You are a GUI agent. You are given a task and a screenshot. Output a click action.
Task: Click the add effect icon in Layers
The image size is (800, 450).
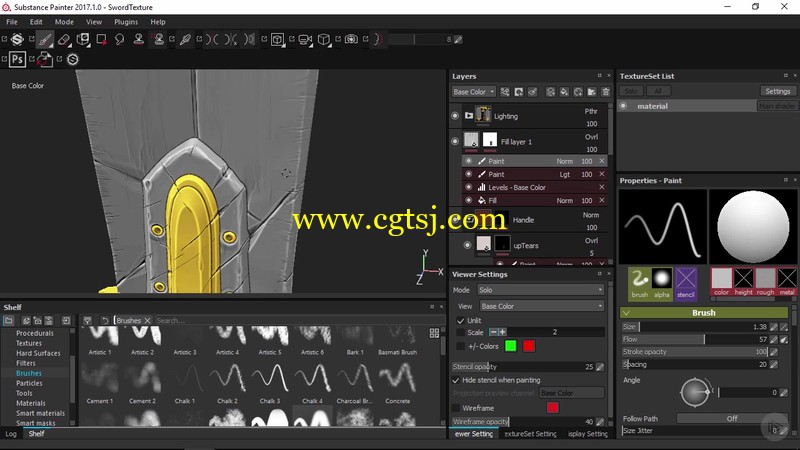point(505,92)
